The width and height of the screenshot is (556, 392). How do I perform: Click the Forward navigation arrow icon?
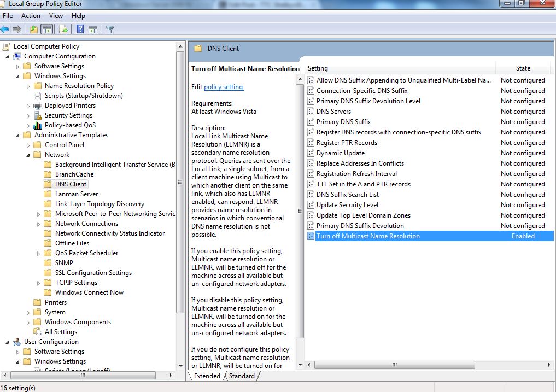16,28
